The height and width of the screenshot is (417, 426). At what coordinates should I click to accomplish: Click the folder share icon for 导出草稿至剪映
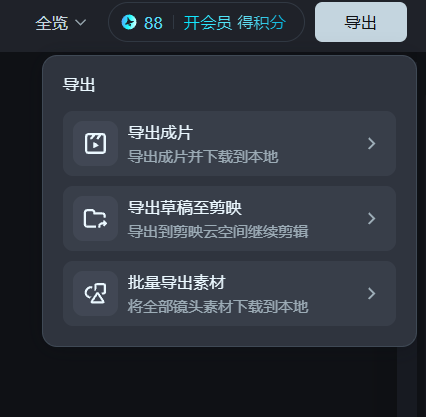pos(95,219)
